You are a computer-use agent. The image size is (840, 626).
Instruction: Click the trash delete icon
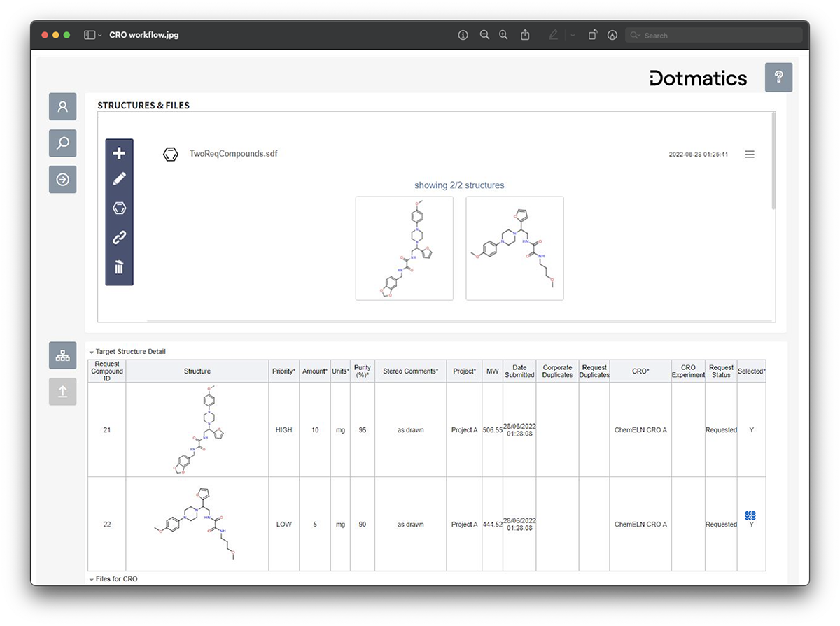[119, 267]
